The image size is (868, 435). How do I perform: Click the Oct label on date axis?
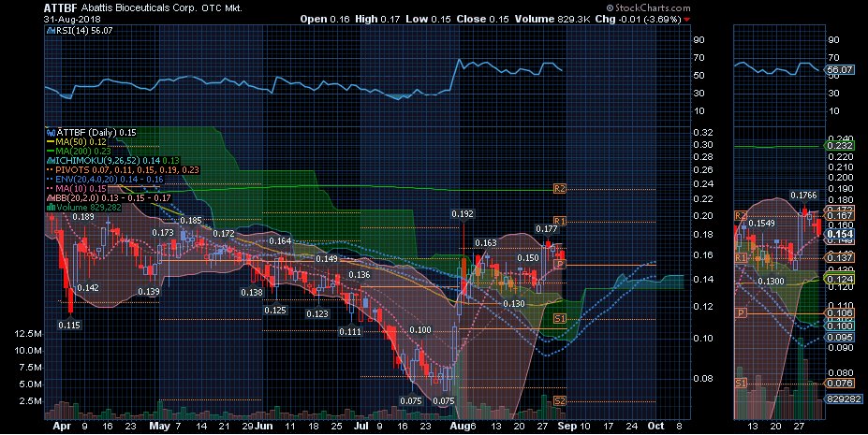[655, 427]
